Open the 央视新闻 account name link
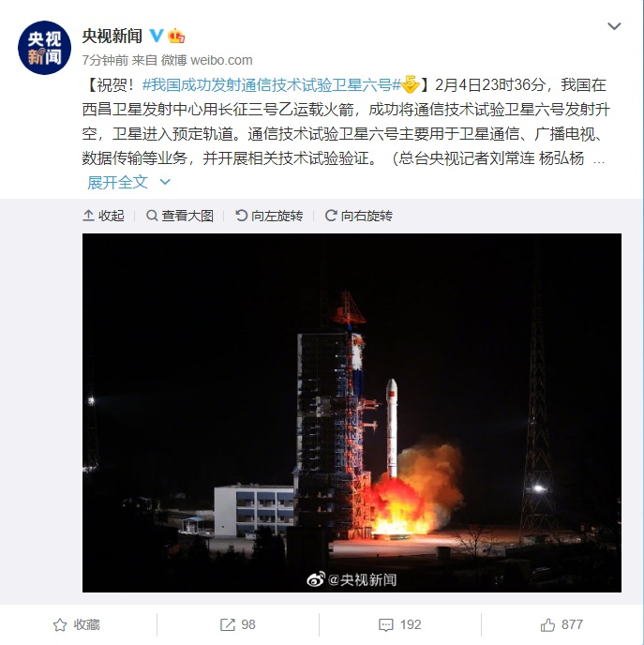This screenshot has width=644, height=645. 112,37
